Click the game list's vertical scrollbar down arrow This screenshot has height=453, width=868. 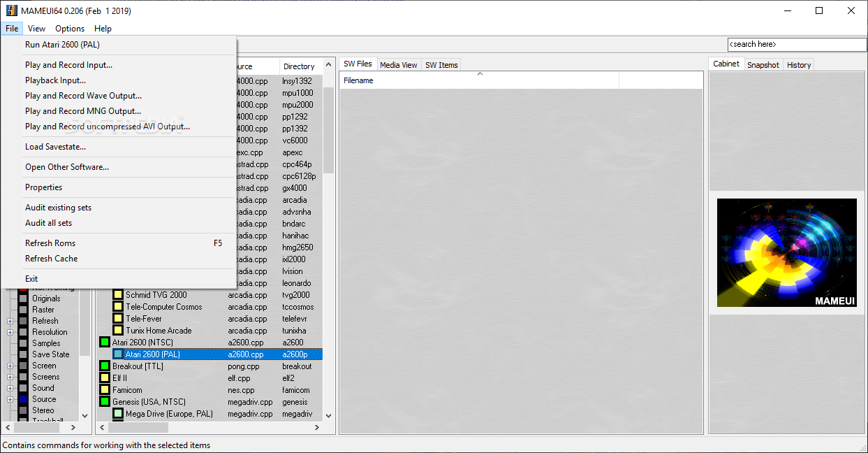point(328,415)
